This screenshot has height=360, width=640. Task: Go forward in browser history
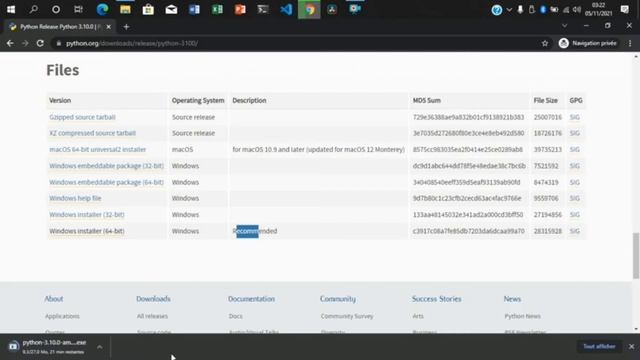click(25, 43)
